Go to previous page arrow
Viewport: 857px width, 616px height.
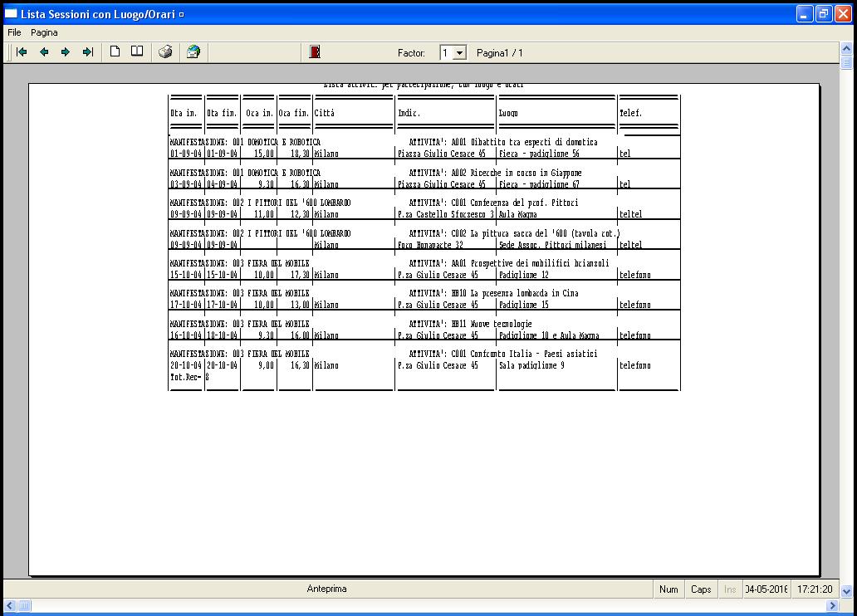pyautogui.click(x=44, y=52)
